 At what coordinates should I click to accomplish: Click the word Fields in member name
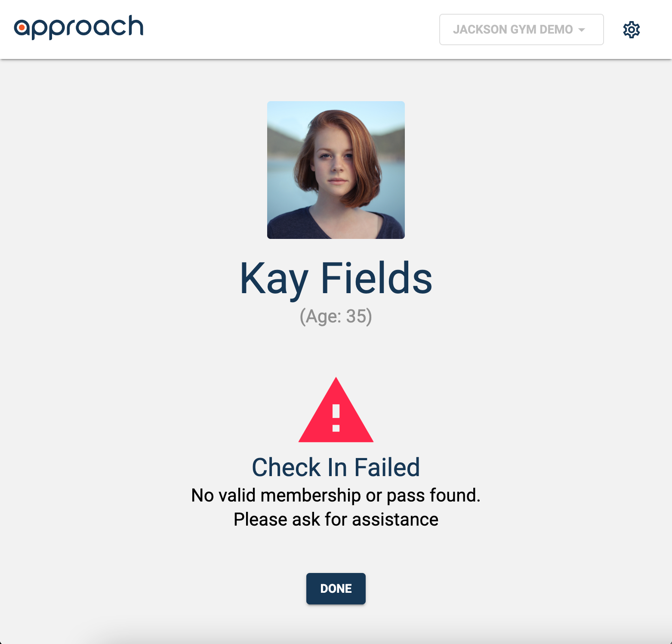[376, 278]
